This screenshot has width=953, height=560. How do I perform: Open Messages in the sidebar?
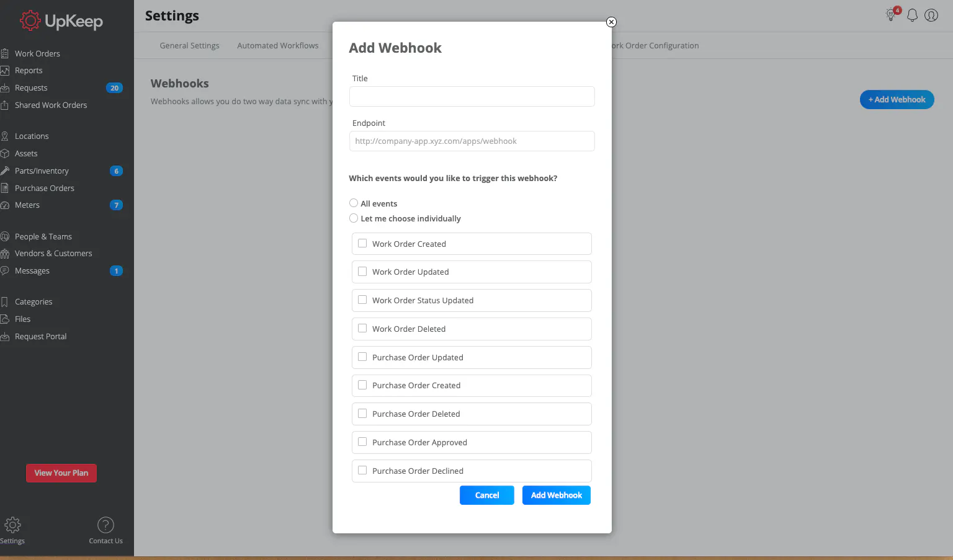32,270
